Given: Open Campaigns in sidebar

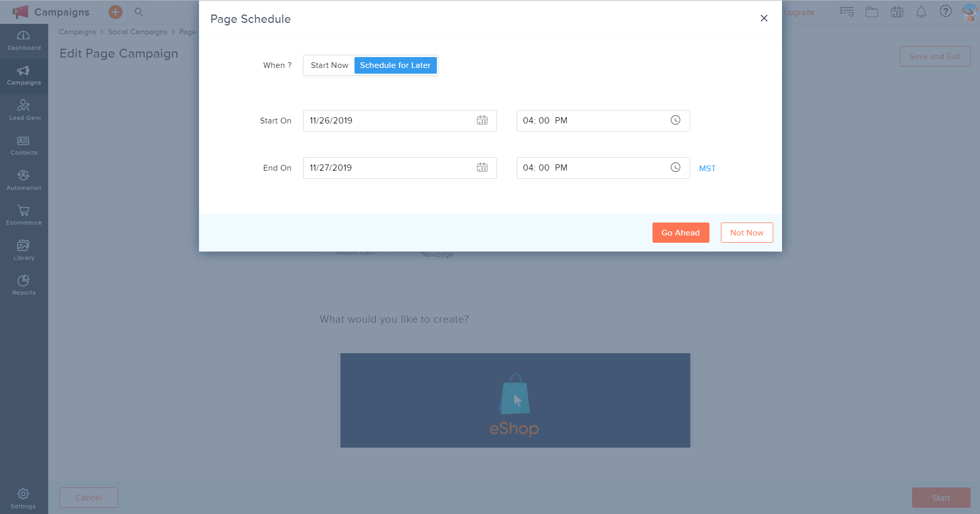Looking at the screenshot, I should point(24,76).
